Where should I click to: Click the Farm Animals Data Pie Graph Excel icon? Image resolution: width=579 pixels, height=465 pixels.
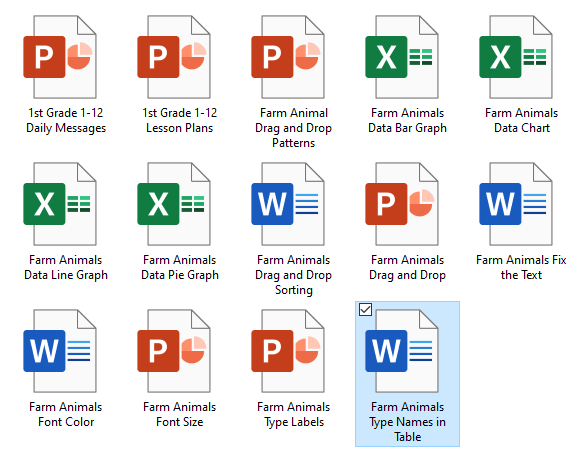(174, 204)
